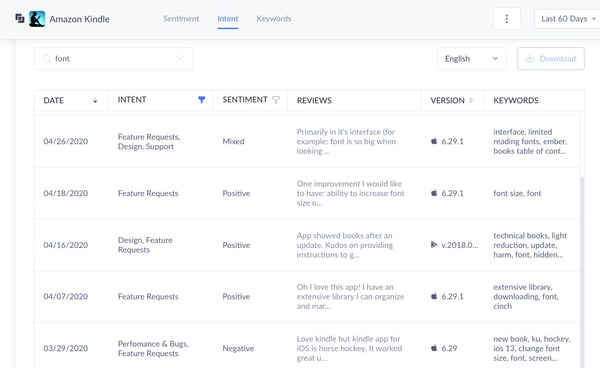Click the Negative sentiment cell
The height and width of the screenshot is (368, 600).
[x=238, y=348]
